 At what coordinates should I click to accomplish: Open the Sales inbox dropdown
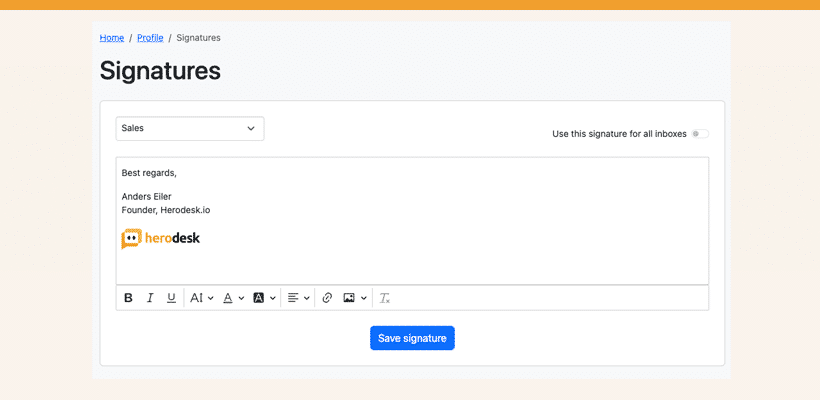click(190, 128)
